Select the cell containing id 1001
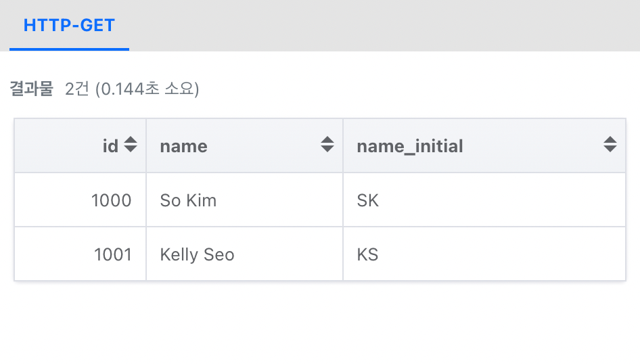640x364 pixels. coord(112,254)
